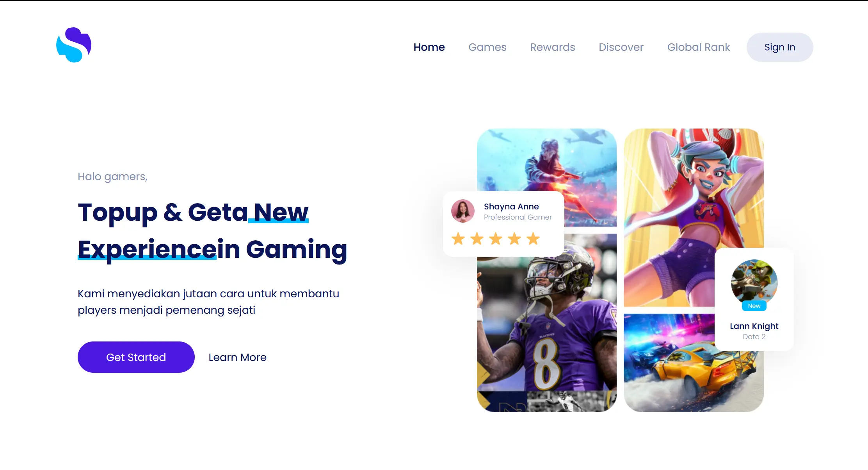
Task: Click Shayna Anne's profile avatar
Action: point(463,211)
